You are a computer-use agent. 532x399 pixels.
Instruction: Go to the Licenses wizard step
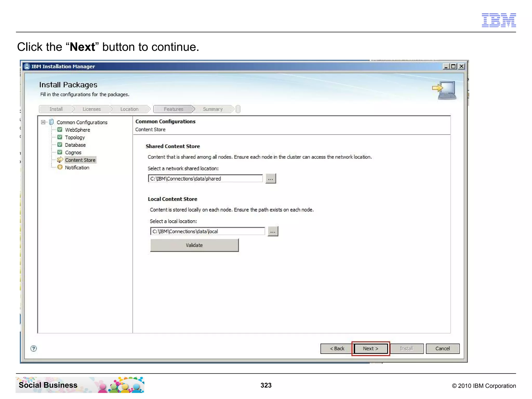pyautogui.click(x=91, y=109)
